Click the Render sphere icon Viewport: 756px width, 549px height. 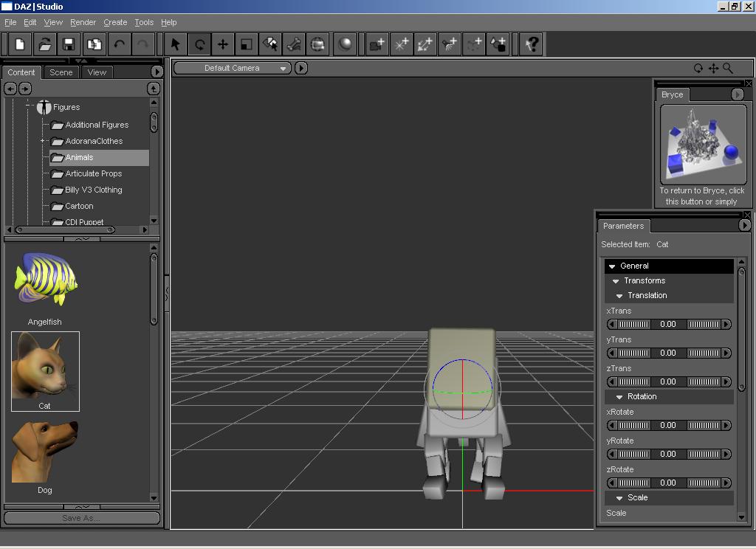(x=345, y=44)
